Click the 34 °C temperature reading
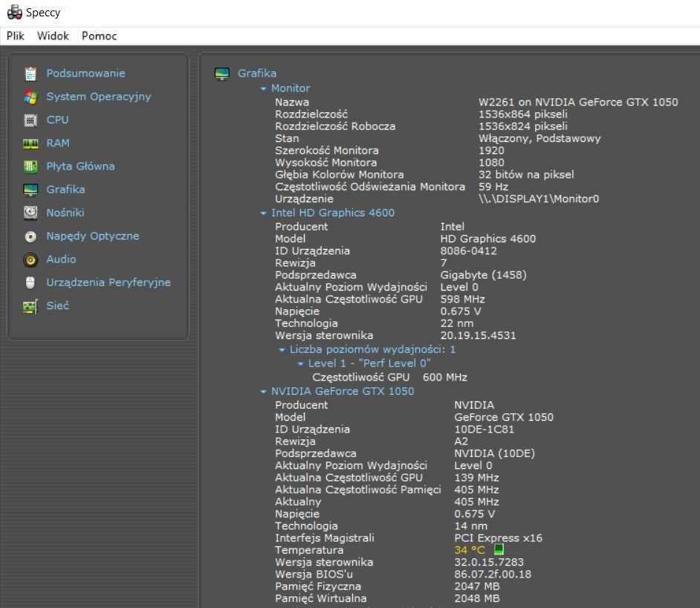700x608 pixels. coord(469,550)
